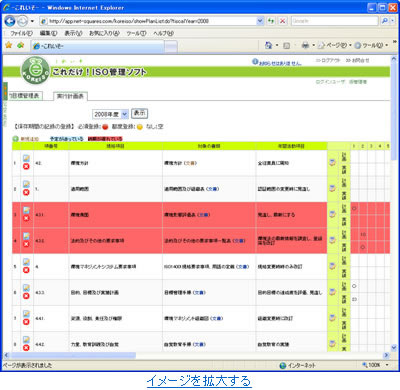Click record icon in row 1 yellow column

(x=332, y=163)
